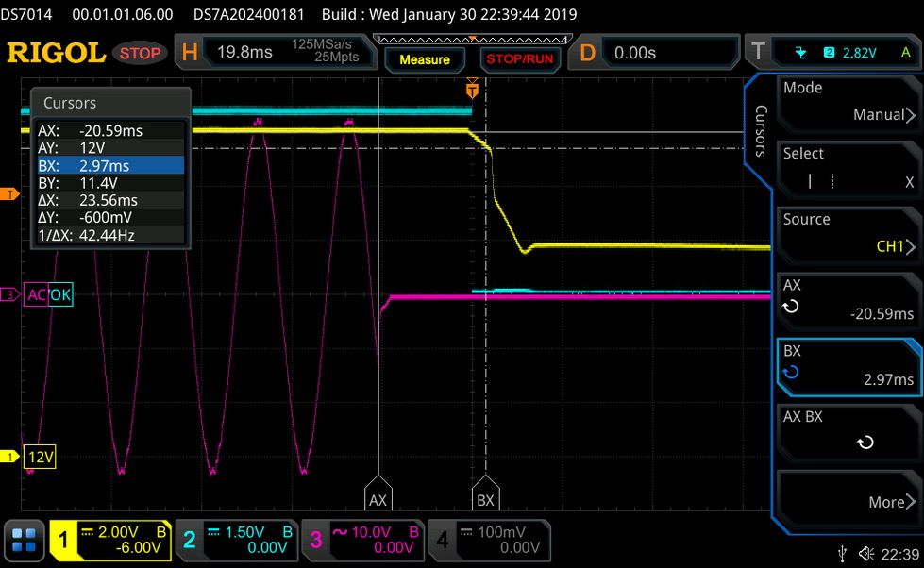The width and height of the screenshot is (924, 568).
Task: Open trigger T settings icon
Action: [758, 52]
